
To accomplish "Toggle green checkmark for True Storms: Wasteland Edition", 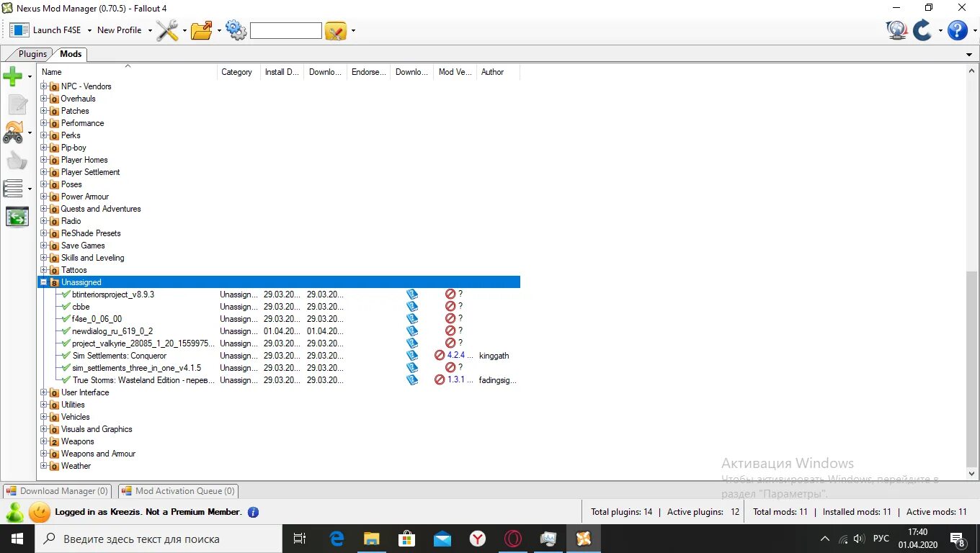I will [x=66, y=380].
